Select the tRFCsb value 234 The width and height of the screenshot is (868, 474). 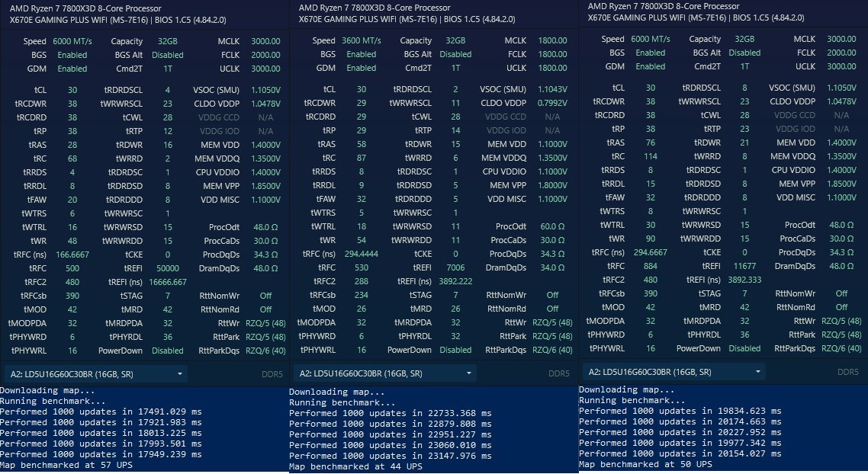pos(362,296)
